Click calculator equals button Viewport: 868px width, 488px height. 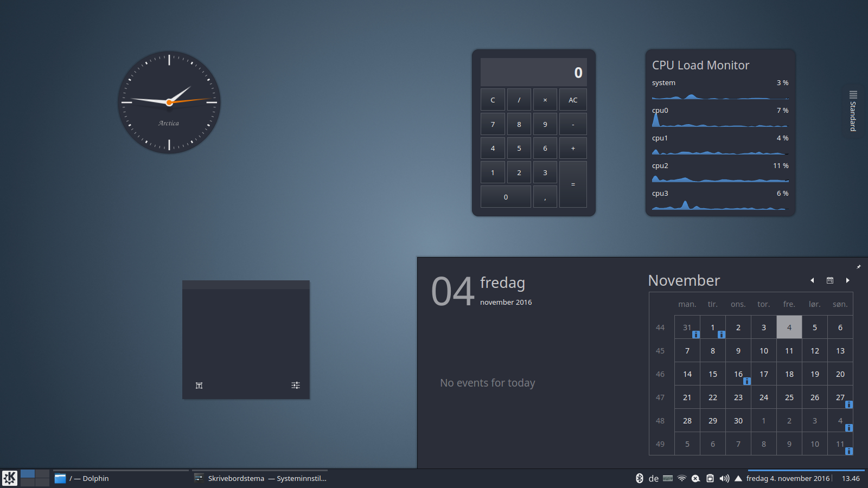pos(573,184)
